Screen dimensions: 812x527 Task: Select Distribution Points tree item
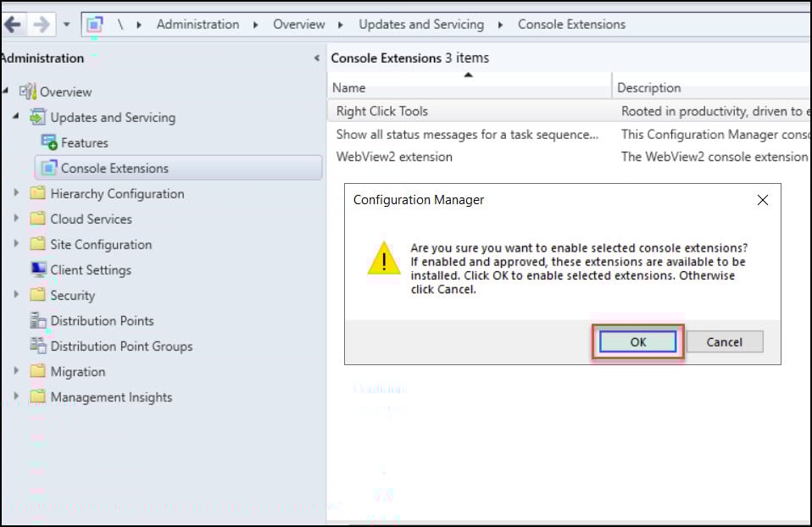click(x=102, y=320)
